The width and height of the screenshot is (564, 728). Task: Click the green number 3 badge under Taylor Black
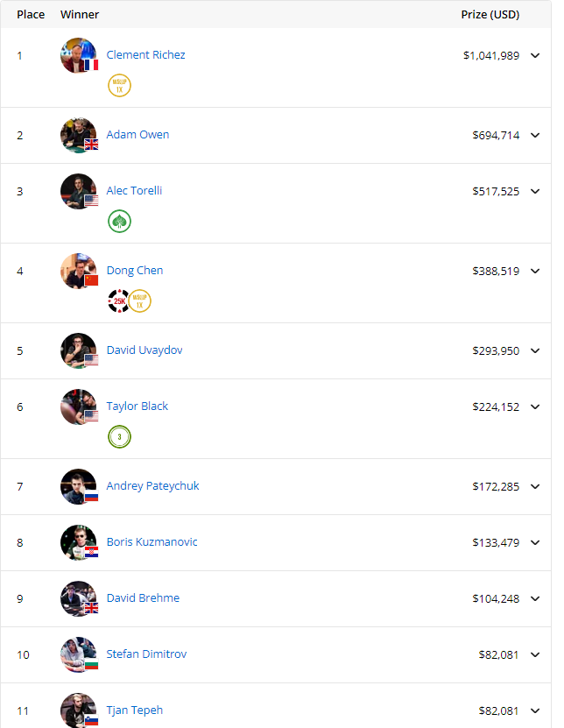tap(119, 436)
